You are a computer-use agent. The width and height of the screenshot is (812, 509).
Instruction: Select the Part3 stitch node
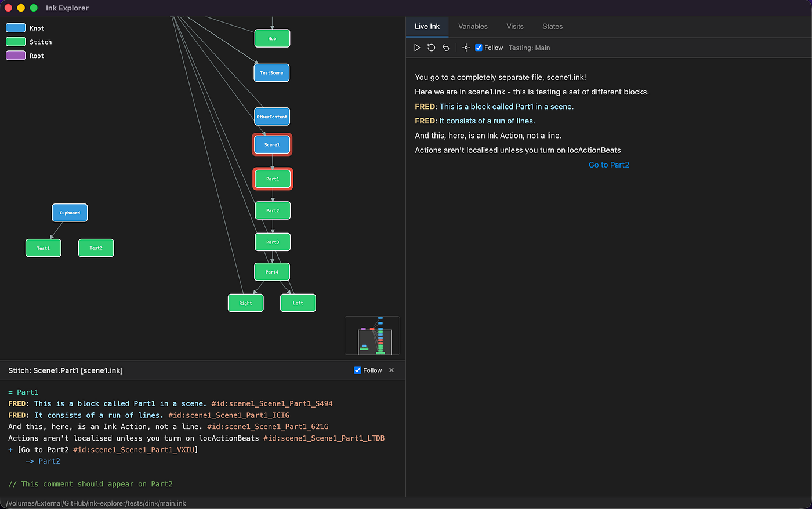click(x=273, y=242)
